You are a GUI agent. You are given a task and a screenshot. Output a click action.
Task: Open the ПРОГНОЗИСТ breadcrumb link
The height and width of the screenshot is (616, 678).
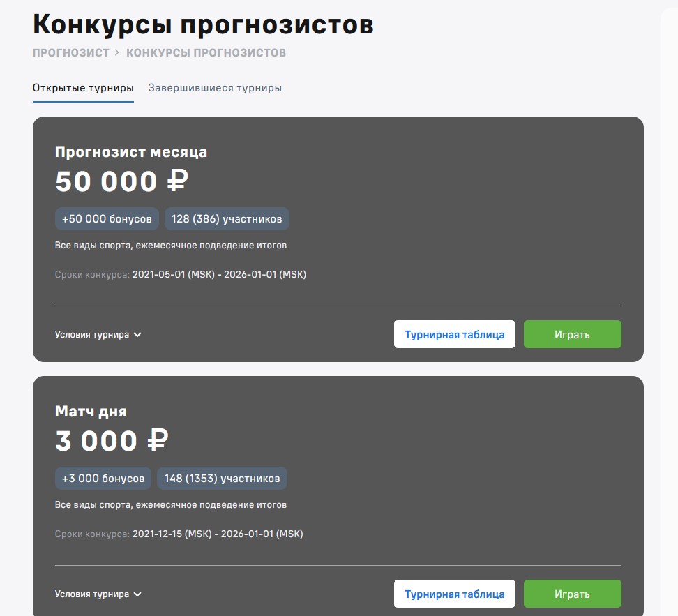(70, 52)
